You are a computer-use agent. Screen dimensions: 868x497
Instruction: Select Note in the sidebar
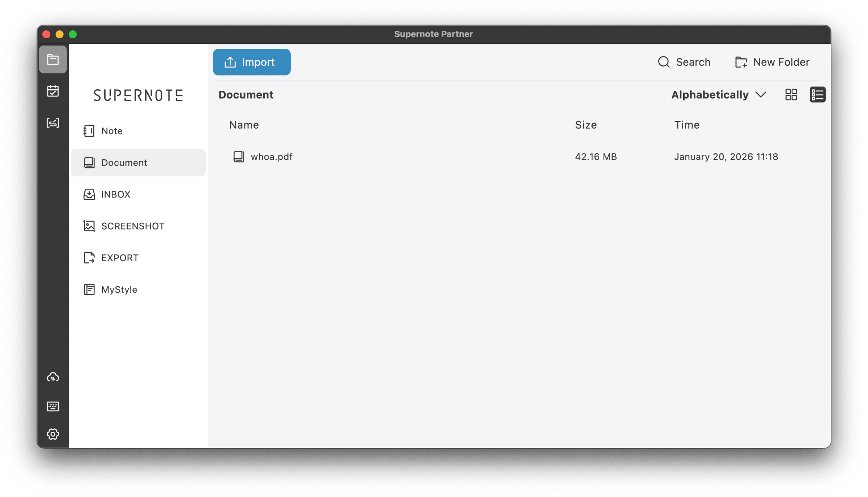[112, 131]
